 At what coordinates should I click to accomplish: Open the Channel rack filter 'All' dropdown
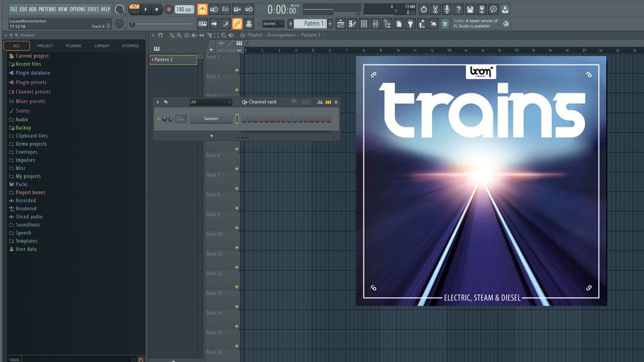point(211,102)
